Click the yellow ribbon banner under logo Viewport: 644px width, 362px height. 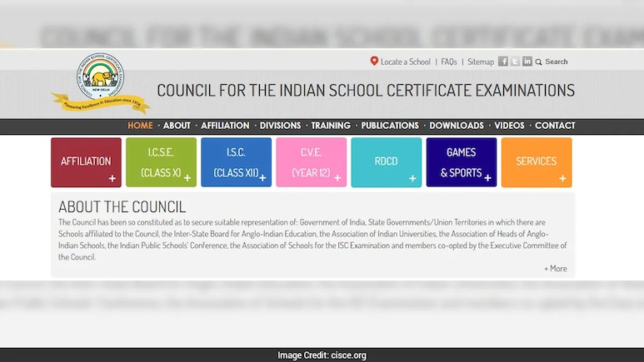pos(101,103)
